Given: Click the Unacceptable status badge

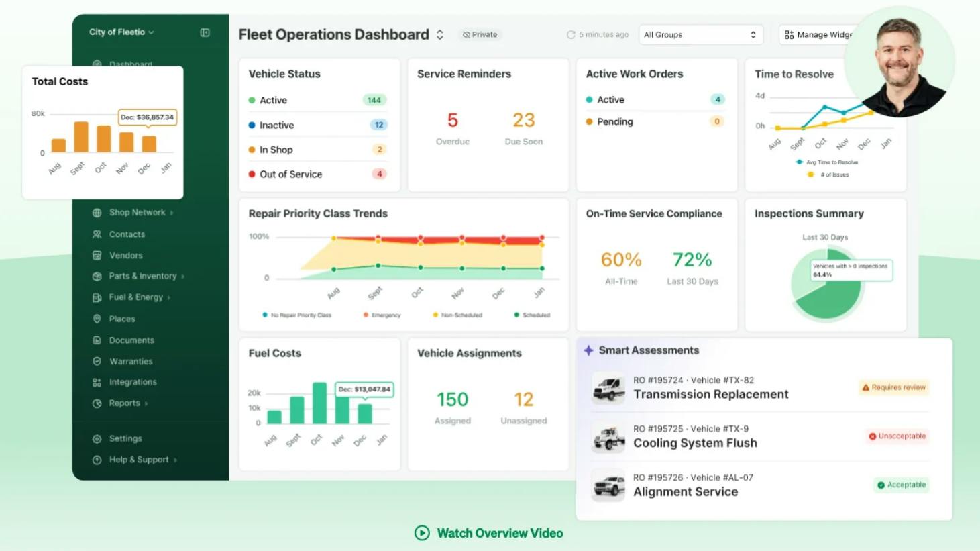Looking at the screenshot, I should click(897, 436).
